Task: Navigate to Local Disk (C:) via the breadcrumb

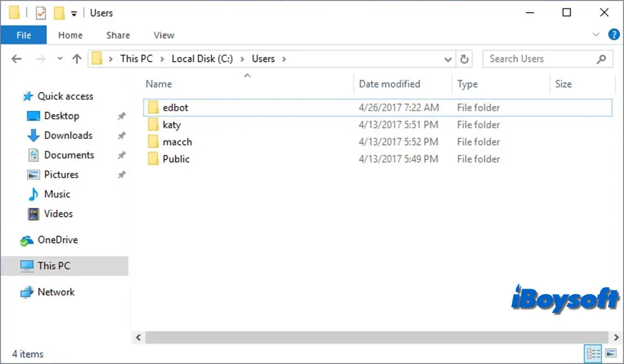Action: [x=202, y=58]
